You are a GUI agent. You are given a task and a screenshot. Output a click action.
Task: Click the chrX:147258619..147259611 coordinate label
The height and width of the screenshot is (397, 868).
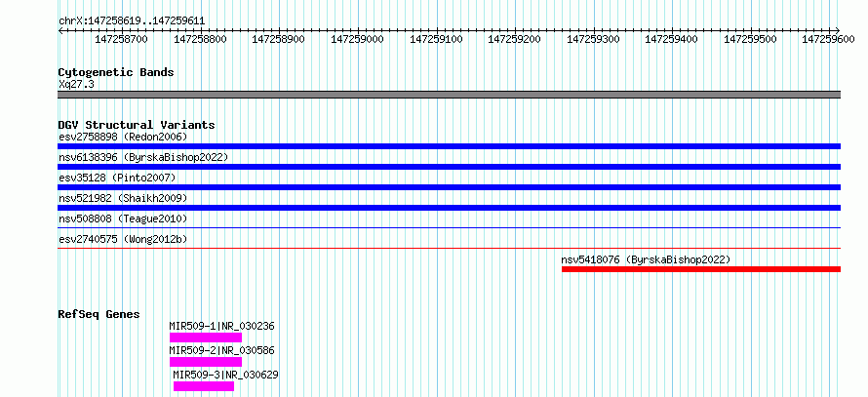132,21
